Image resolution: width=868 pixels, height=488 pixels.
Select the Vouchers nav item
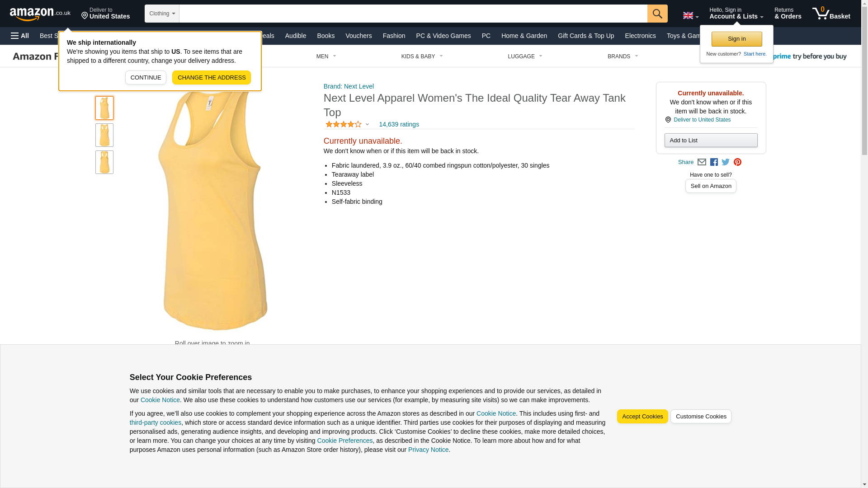click(359, 36)
